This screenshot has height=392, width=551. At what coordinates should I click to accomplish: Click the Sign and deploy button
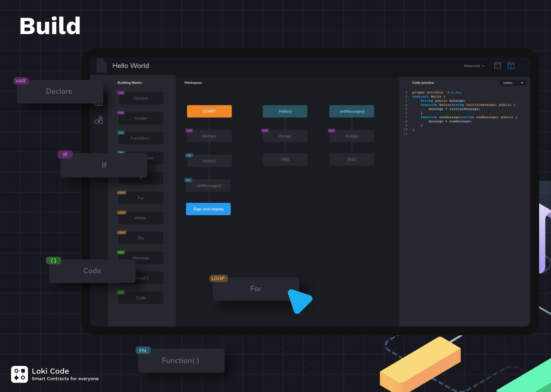pos(209,209)
